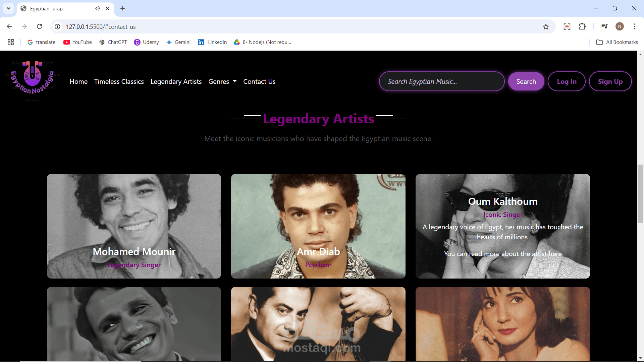
Task: Click 'You can read more about the artist here'
Action: tap(502, 254)
